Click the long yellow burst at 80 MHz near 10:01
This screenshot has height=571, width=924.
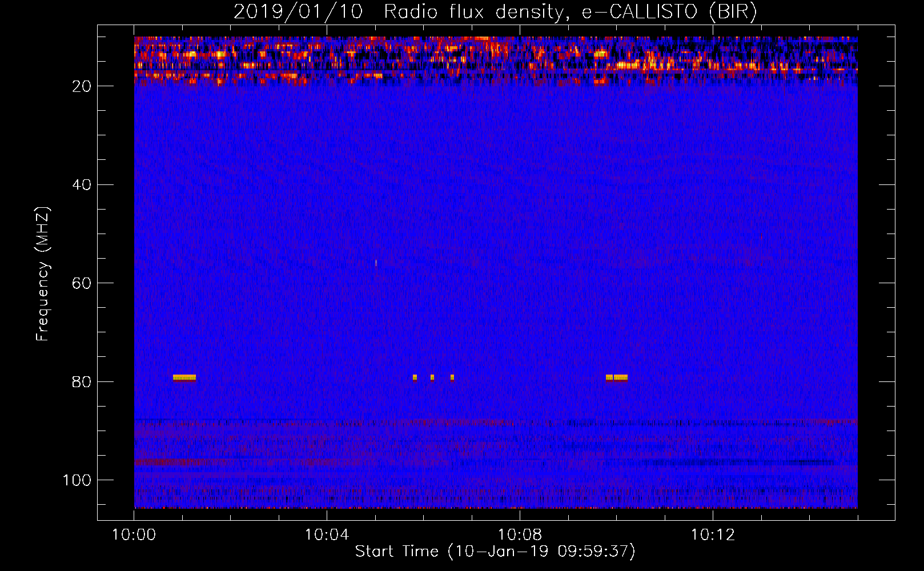(x=184, y=377)
